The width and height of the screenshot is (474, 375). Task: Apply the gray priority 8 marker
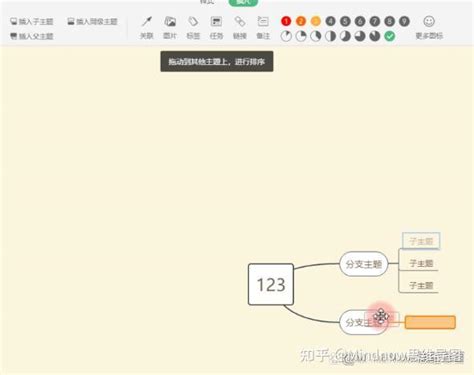point(389,21)
